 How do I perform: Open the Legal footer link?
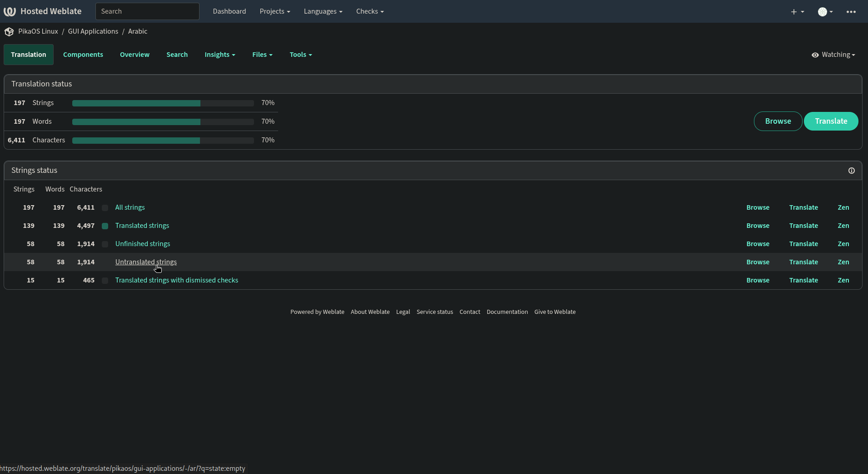click(x=403, y=312)
